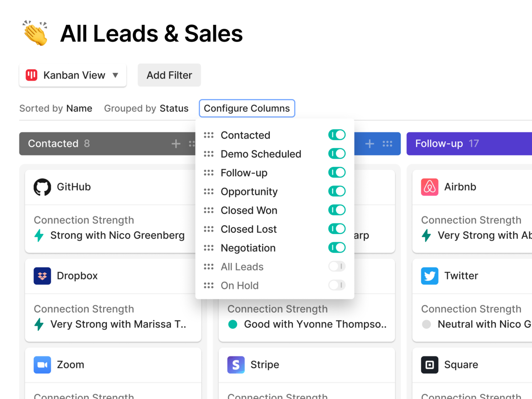Click the Twitter logo icon
The width and height of the screenshot is (532, 399).
click(430, 276)
